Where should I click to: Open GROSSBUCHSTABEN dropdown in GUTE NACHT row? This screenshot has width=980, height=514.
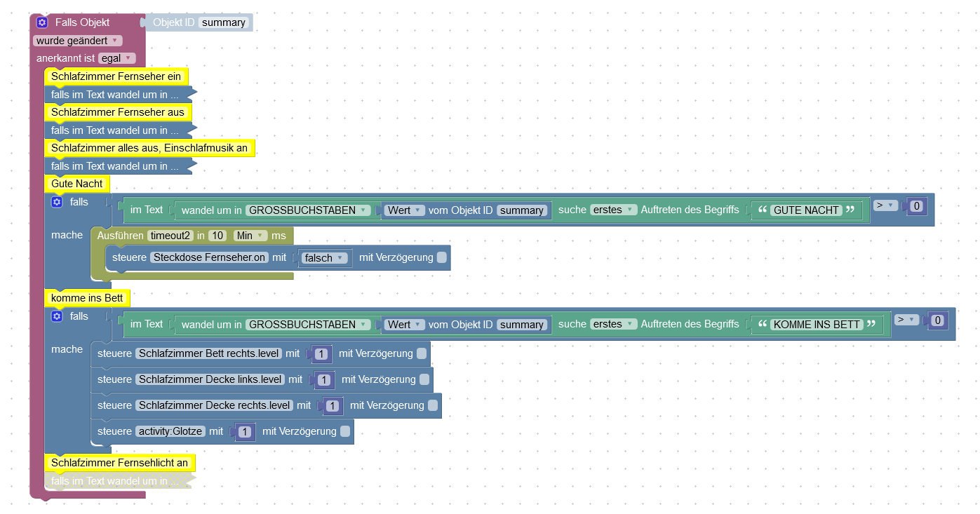[309, 210]
